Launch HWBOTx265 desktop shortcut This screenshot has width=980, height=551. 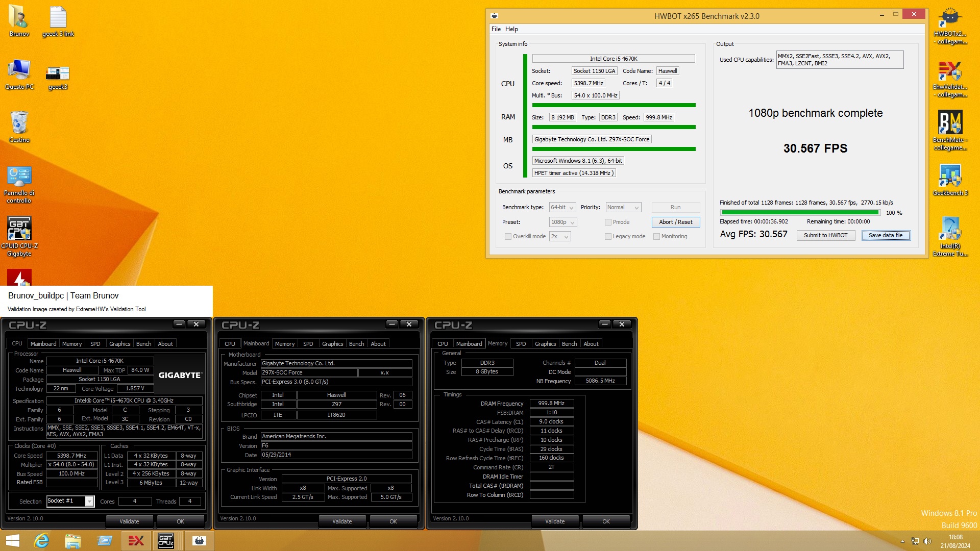[950, 26]
